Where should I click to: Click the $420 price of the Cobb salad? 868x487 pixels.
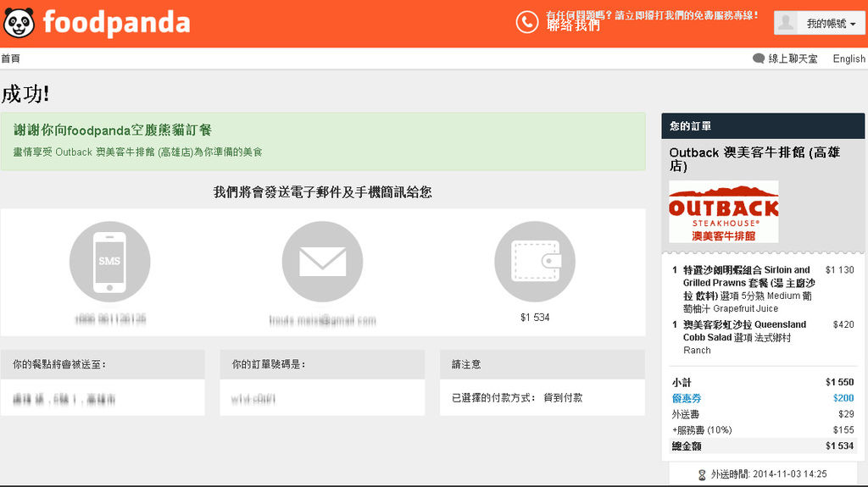(843, 325)
